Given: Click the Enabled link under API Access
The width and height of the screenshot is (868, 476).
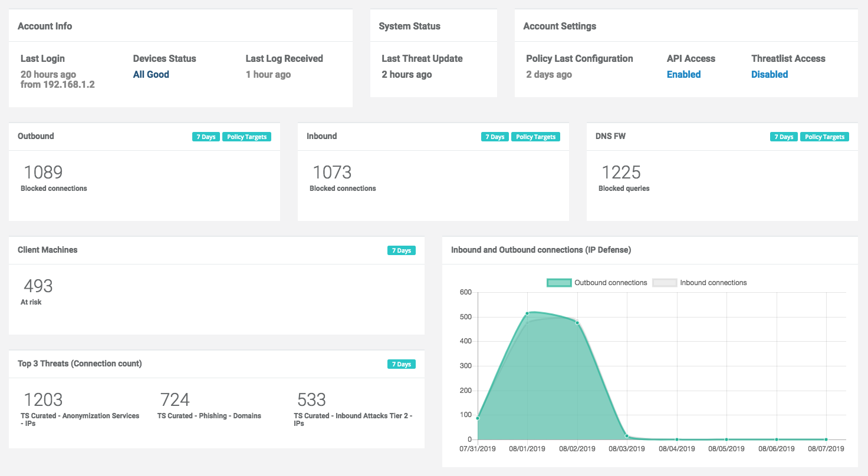Looking at the screenshot, I should tap(683, 74).
